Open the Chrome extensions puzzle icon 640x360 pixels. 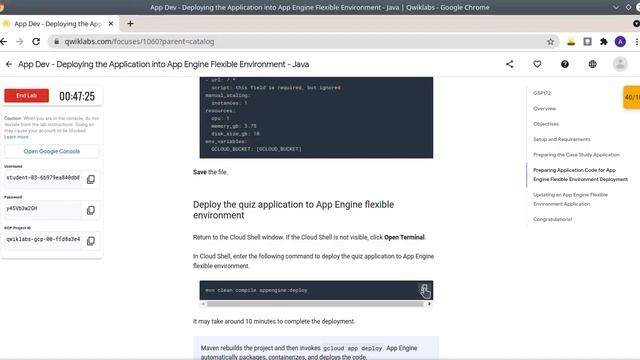click(604, 42)
